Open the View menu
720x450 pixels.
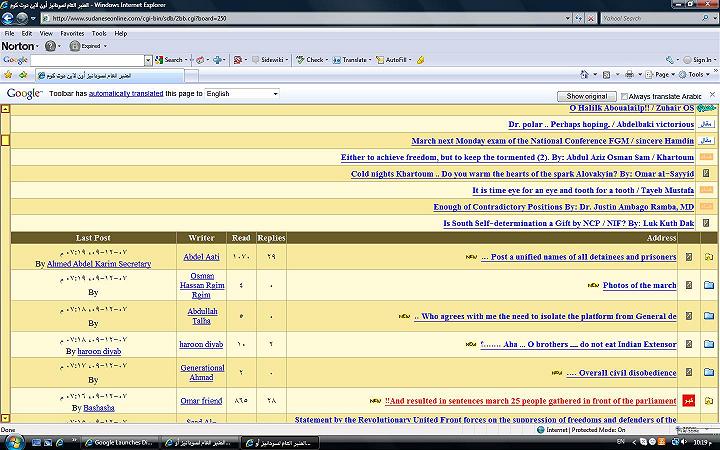[46, 34]
